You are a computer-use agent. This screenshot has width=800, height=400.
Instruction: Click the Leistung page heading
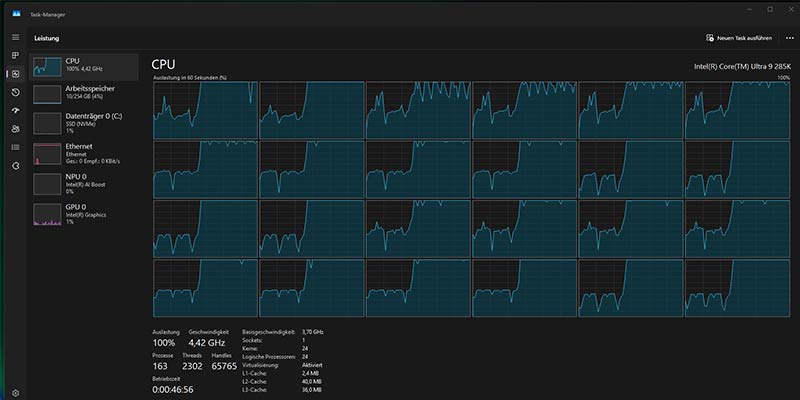point(46,38)
